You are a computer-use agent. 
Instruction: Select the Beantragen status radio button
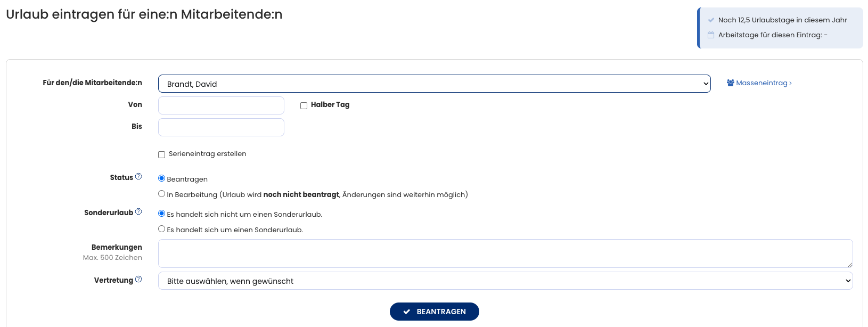coord(161,178)
